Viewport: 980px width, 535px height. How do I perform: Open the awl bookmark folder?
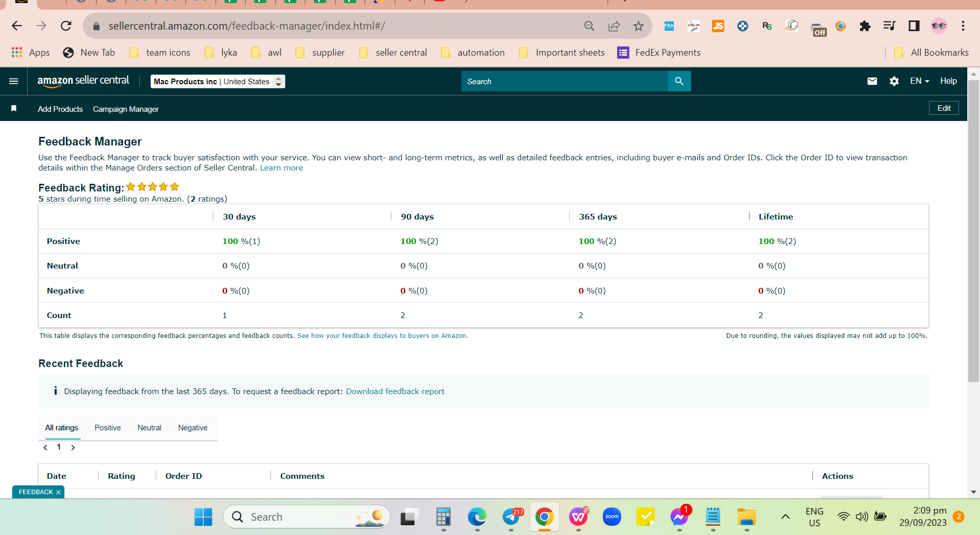click(x=266, y=53)
